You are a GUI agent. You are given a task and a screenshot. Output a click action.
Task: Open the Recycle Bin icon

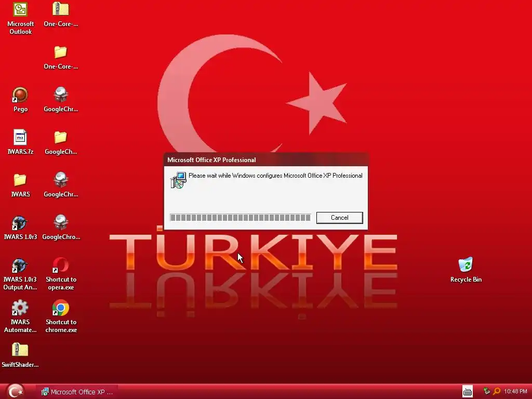(465, 264)
